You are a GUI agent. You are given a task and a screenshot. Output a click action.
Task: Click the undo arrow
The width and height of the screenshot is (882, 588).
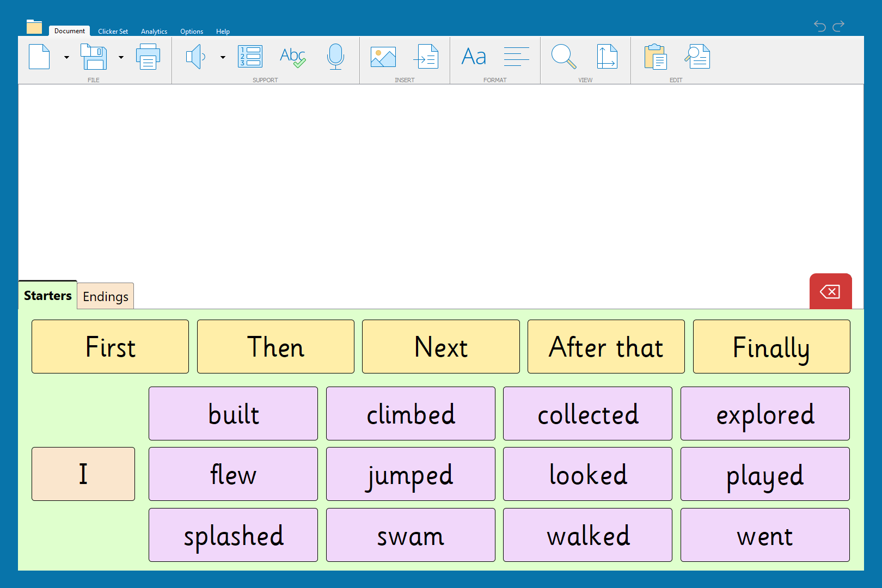(819, 26)
